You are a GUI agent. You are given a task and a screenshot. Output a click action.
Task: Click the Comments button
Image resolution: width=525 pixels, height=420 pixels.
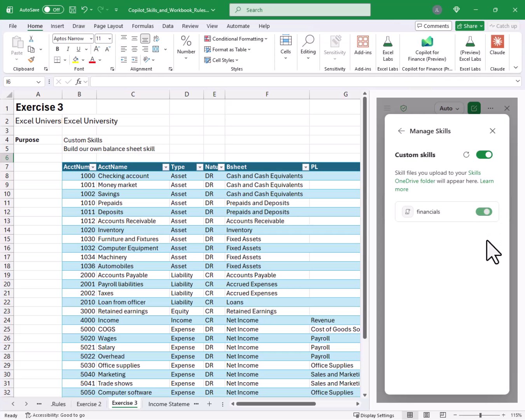click(433, 26)
